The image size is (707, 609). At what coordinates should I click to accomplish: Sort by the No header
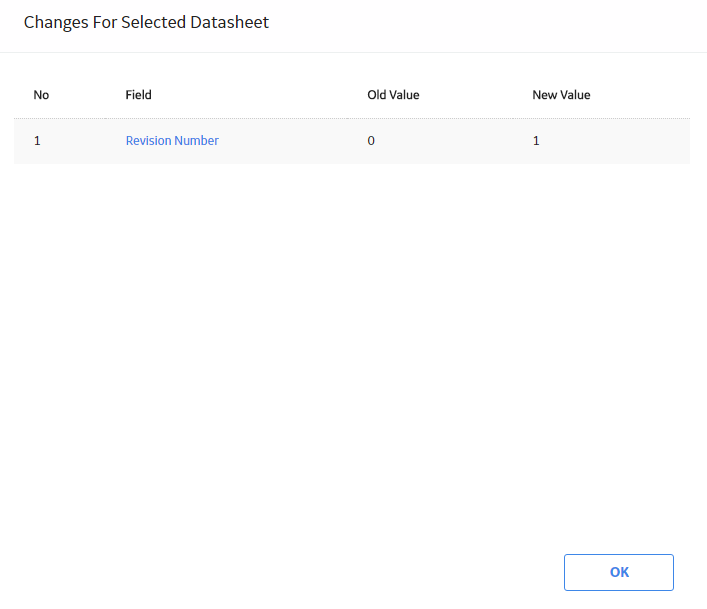[x=41, y=95]
